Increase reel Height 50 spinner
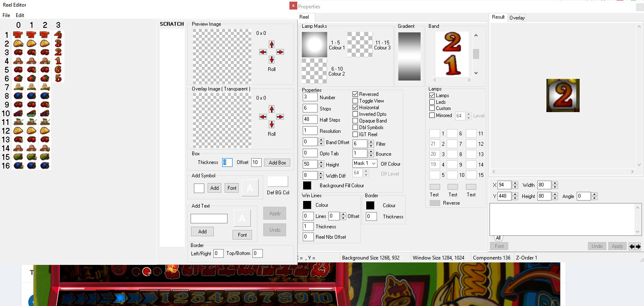644x306 pixels. point(321,162)
